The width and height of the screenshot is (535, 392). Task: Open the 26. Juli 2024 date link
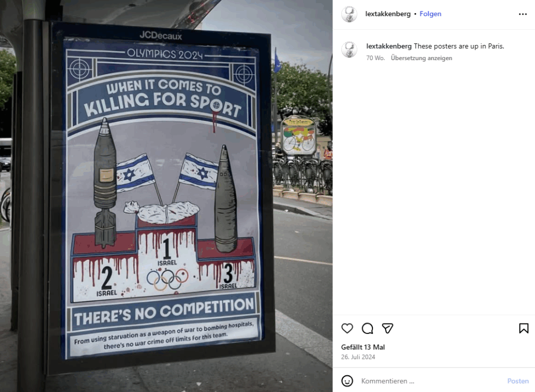(x=358, y=357)
